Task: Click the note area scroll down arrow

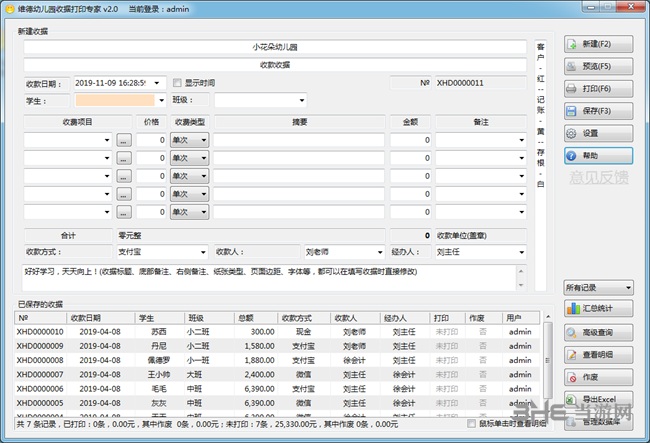Action: (521, 285)
